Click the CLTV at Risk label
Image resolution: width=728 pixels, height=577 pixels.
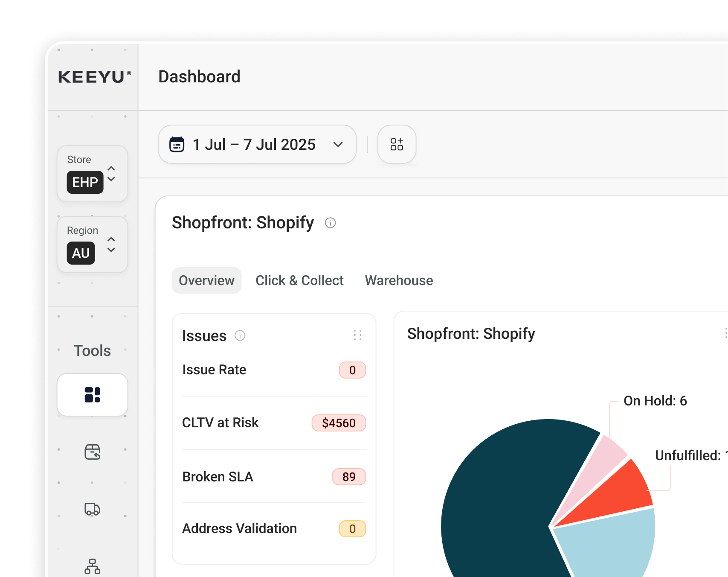[x=220, y=423]
